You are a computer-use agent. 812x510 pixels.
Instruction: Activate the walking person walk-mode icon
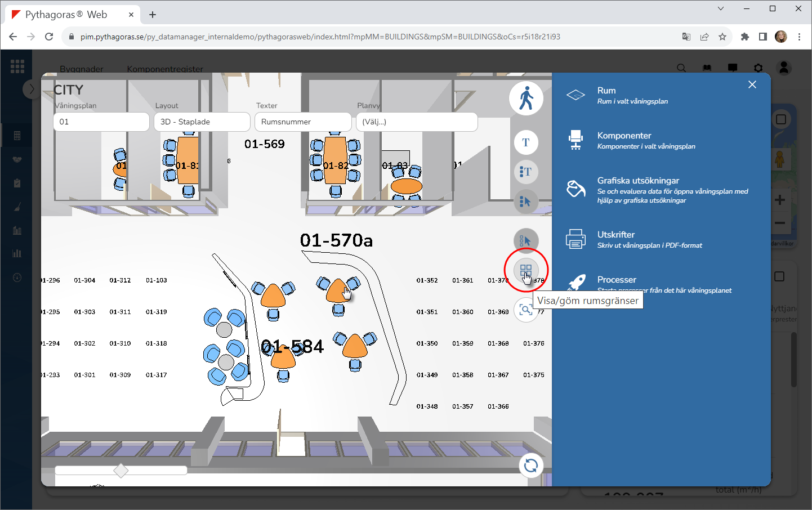(x=526, y=99)
